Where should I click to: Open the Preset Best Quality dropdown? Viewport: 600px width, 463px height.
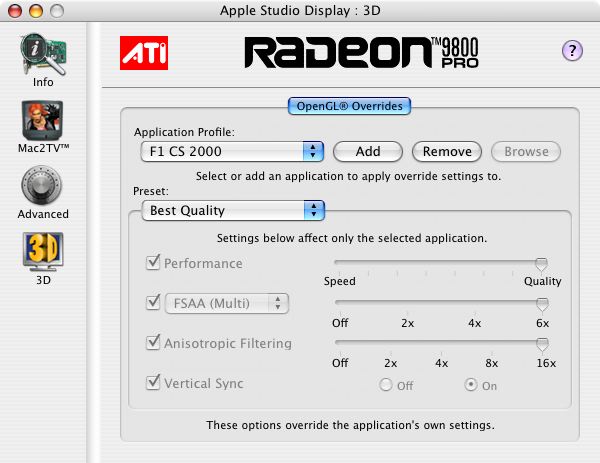tap(233, 210)
